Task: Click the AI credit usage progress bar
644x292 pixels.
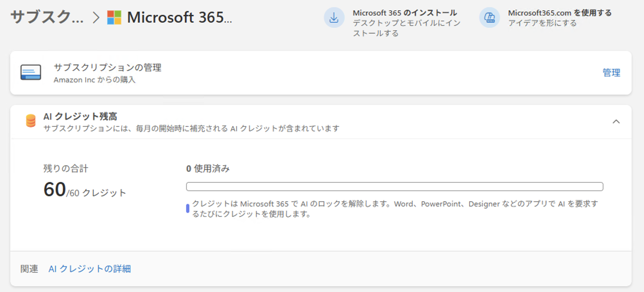Action: tap(394, 187)
